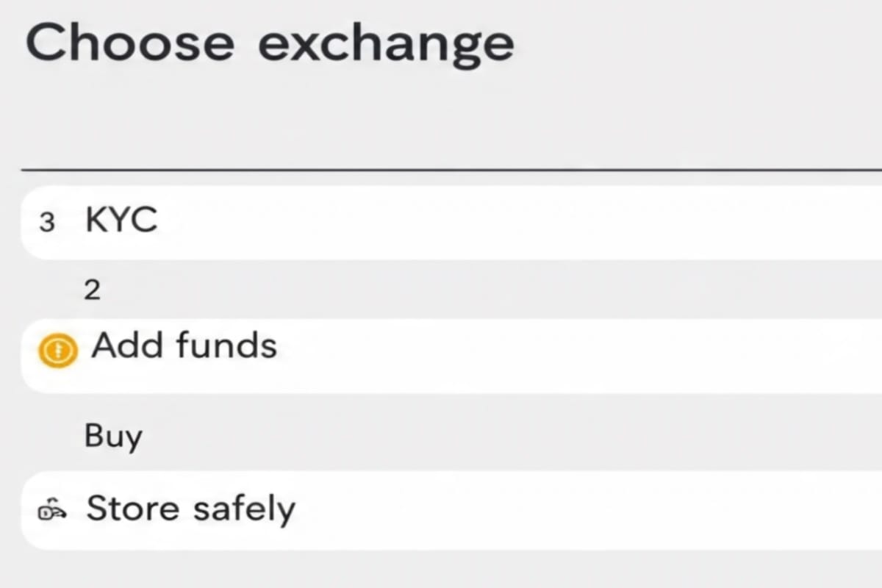Screen dimensions: 882x588
Task: Expand the Add funds step card
Action: [451, 356]
